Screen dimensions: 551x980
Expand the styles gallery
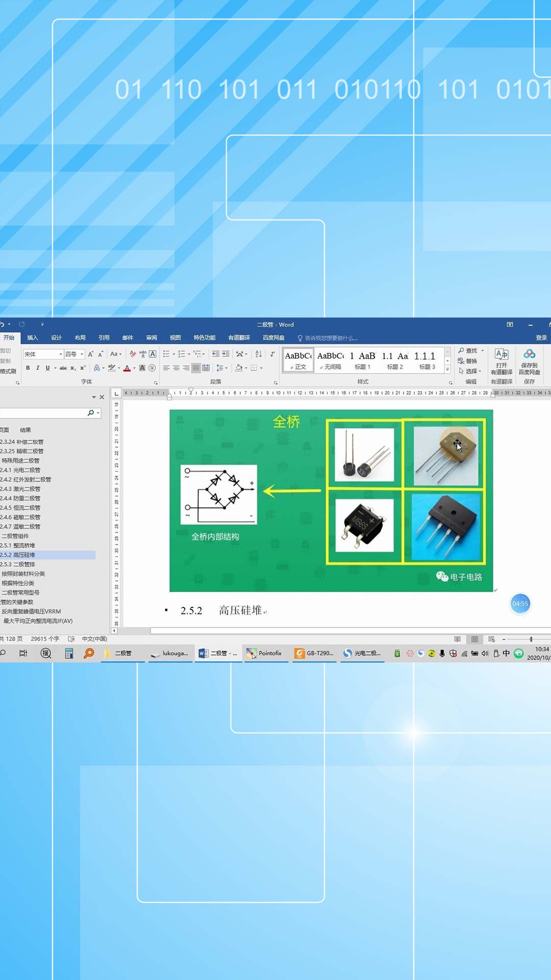click(447, 370)
